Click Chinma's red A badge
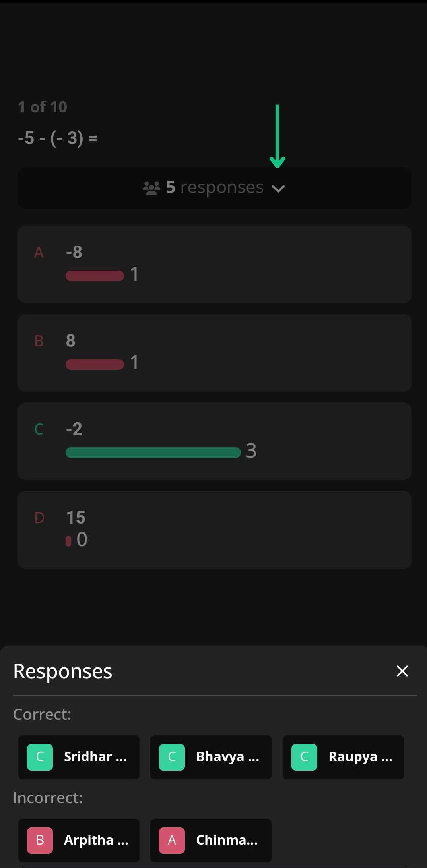The image size is (427, 868). [172, 840]
